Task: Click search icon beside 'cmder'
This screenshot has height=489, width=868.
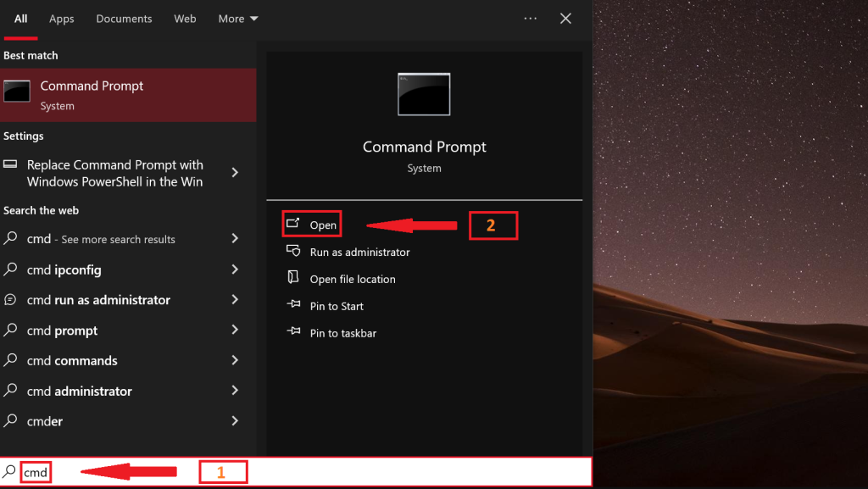Action: [10, 420]
